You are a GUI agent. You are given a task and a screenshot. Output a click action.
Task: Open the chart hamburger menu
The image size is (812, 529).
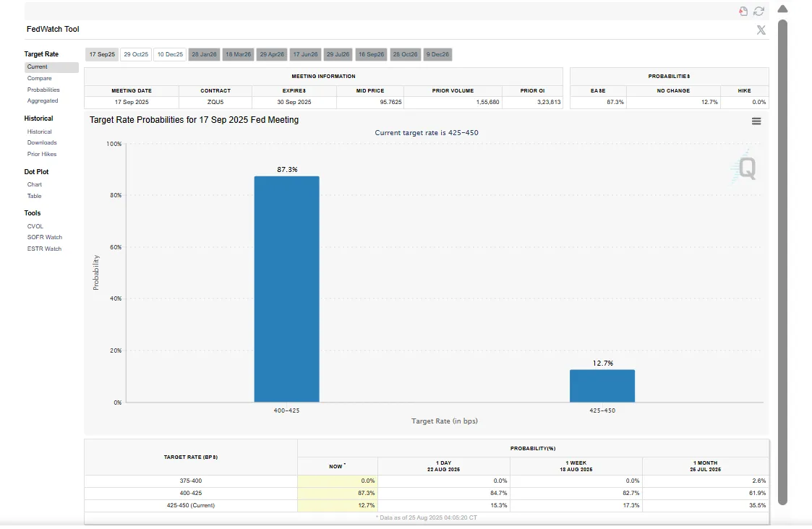click(756, 121)
